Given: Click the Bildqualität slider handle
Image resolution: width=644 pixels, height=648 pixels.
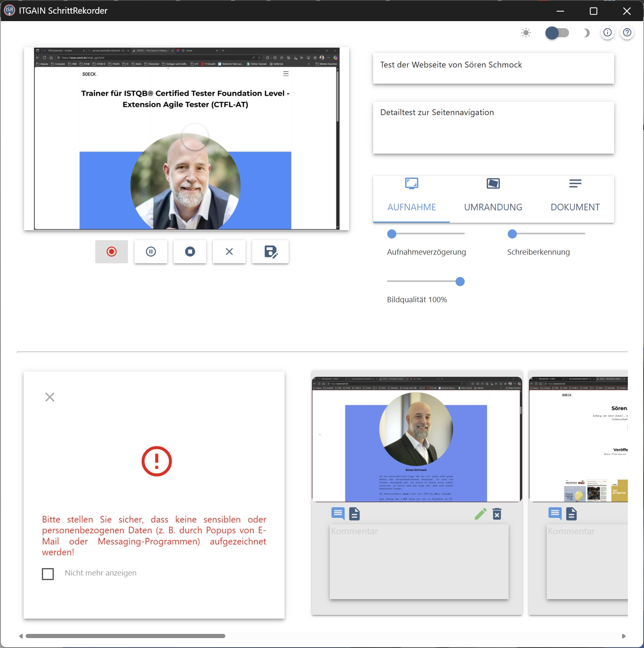Looking at the screenshot, I should (x=460, y=282).
